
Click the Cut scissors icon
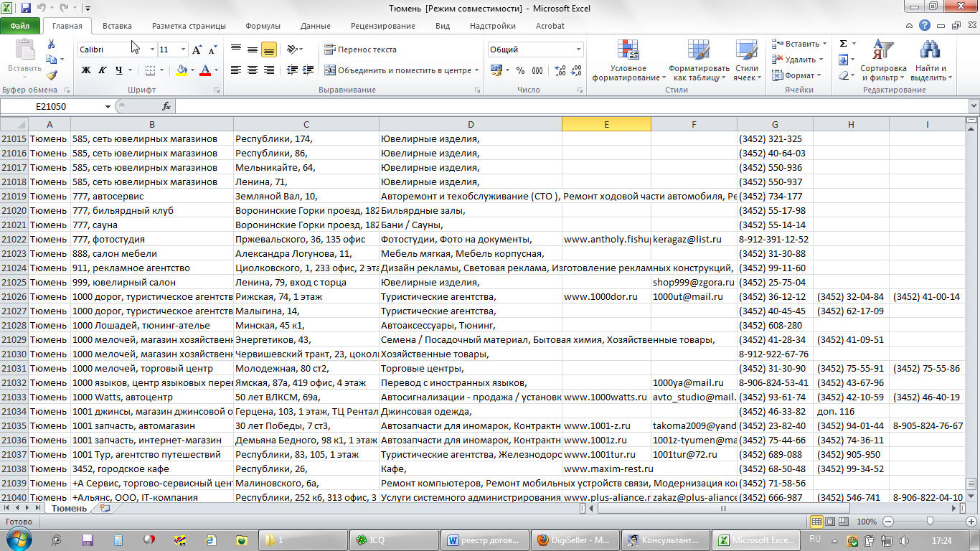51,44
